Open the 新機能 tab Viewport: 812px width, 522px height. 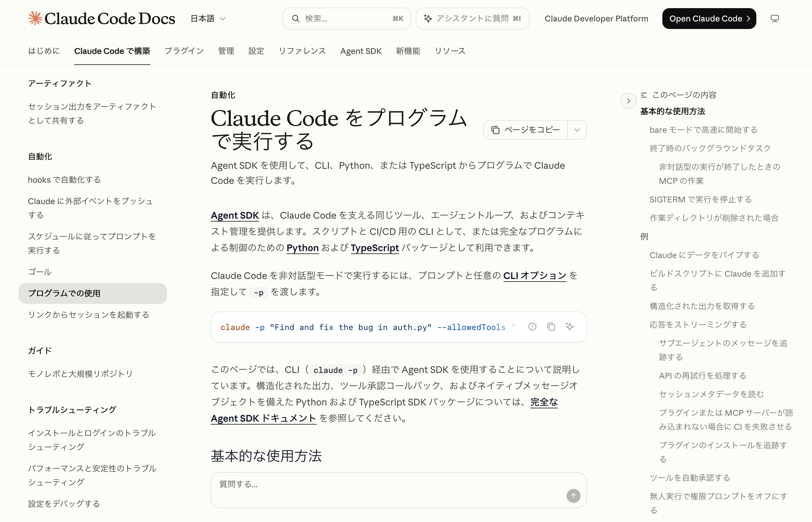click(x=408, y=51)
